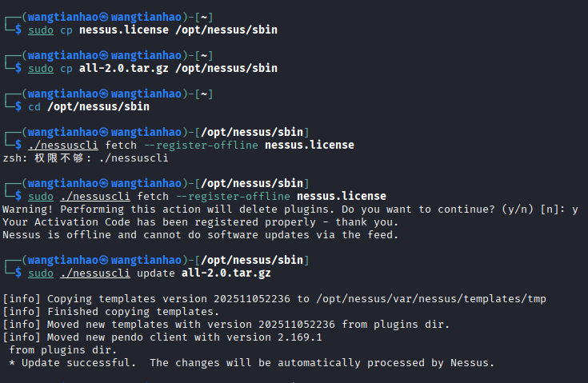Click 'sudo' in the nessuscli update command
The width and height of the screenshot is (588, 383).
point(40,273)
